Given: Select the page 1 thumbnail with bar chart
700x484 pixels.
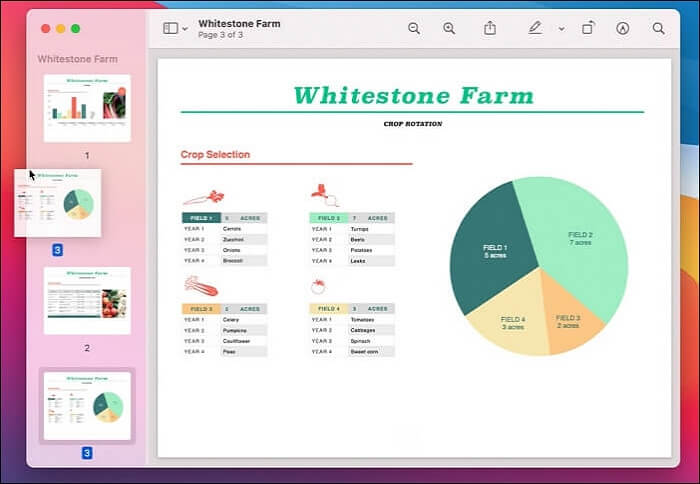Looking at the screenshot, I should (87, 108).
